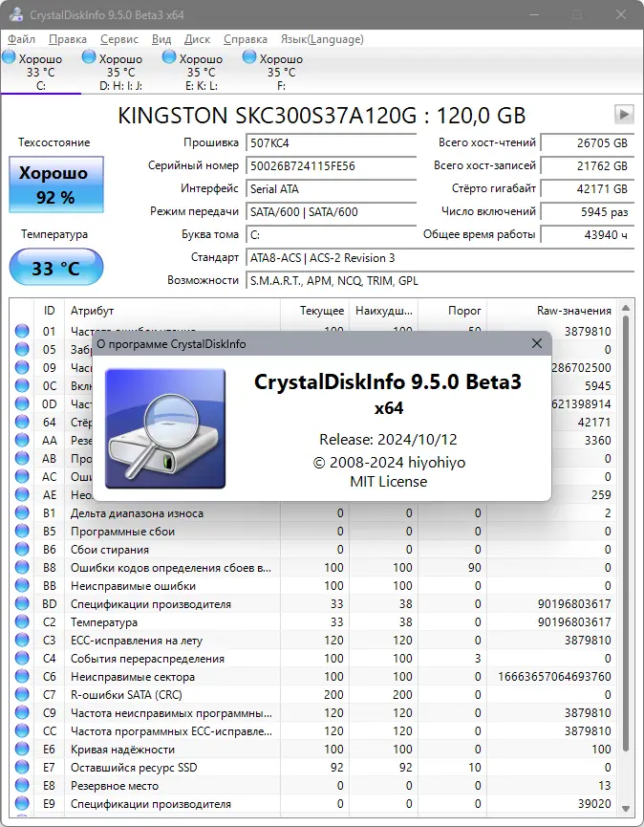Click the firmware field 507KC4
The width and height of the screenshot is (644, 827).
[x=331, y=142]
